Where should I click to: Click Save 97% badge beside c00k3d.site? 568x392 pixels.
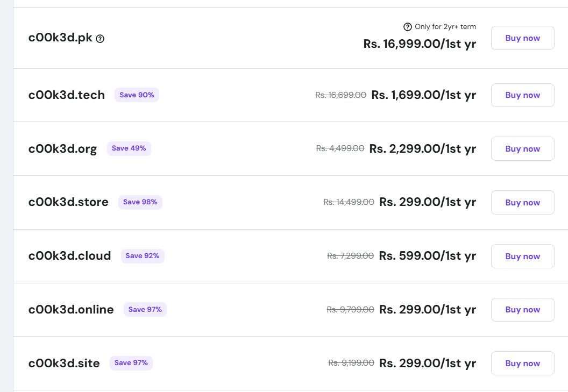(x=131, y=363)
